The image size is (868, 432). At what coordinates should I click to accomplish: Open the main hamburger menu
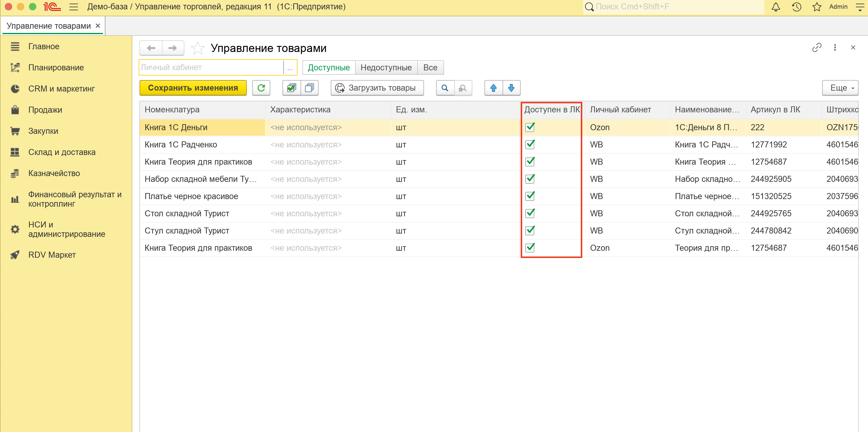[x=73, y=7]
